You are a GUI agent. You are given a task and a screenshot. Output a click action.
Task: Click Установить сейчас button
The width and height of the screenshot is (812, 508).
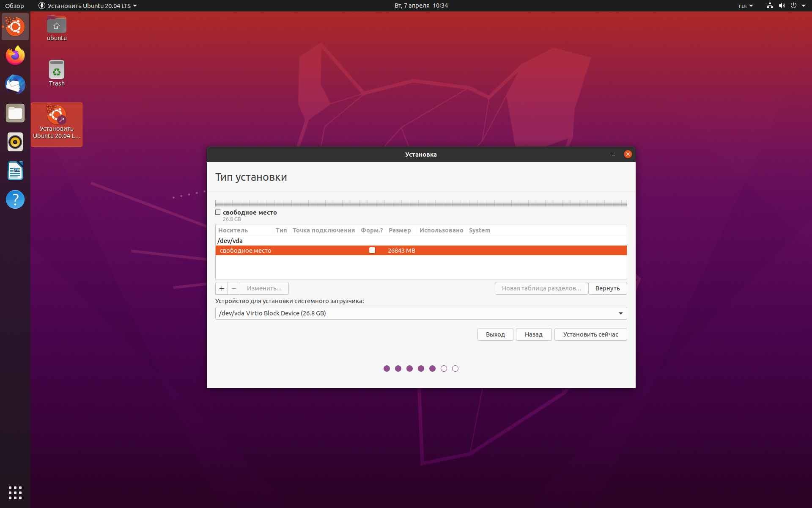591,334
